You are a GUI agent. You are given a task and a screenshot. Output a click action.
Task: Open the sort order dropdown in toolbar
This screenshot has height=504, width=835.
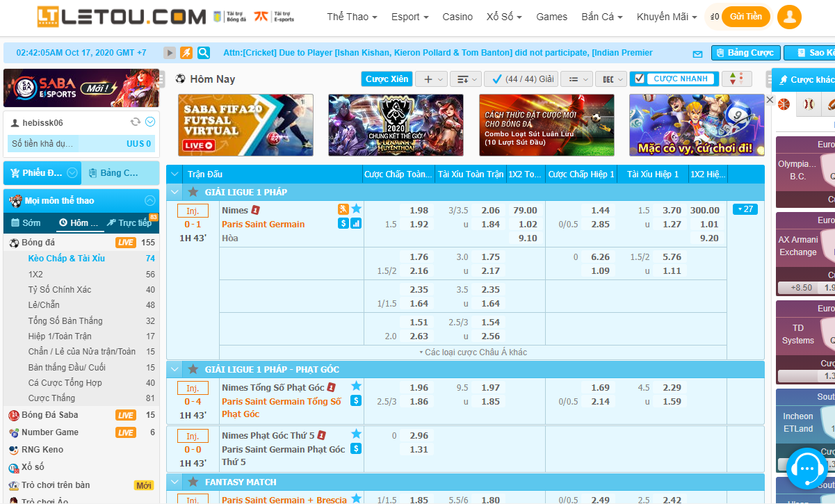point(465,79)
